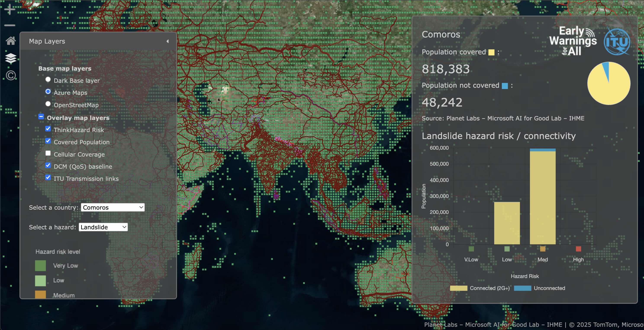This screenshot has width=644, height=330.
Task: Click the Early Warnings for All logo
Action: (573, 41)
